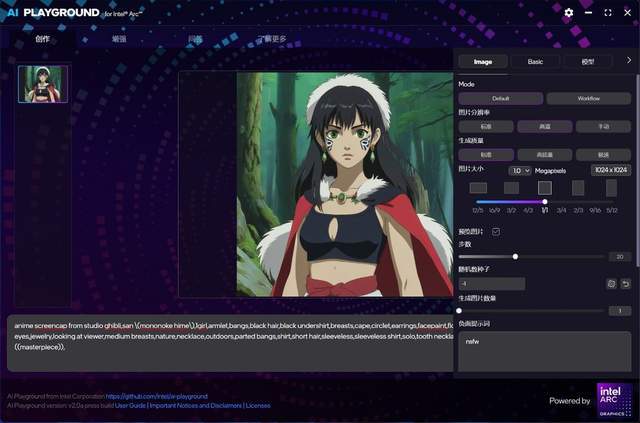Open the Basic settings tab
Image resolution: width=640 pixels, height=423 pixels.
[x=535, y=62]
